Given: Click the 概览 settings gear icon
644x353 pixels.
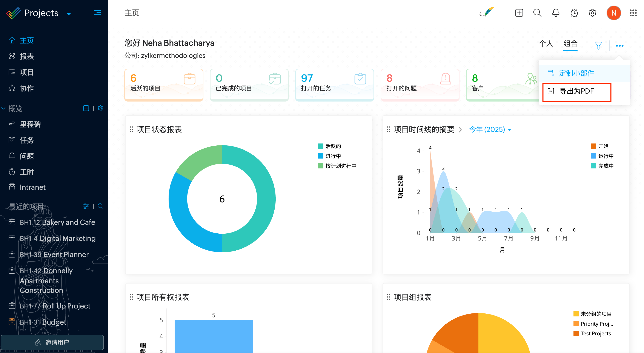Looking at the screenshot, I should 100,108.
